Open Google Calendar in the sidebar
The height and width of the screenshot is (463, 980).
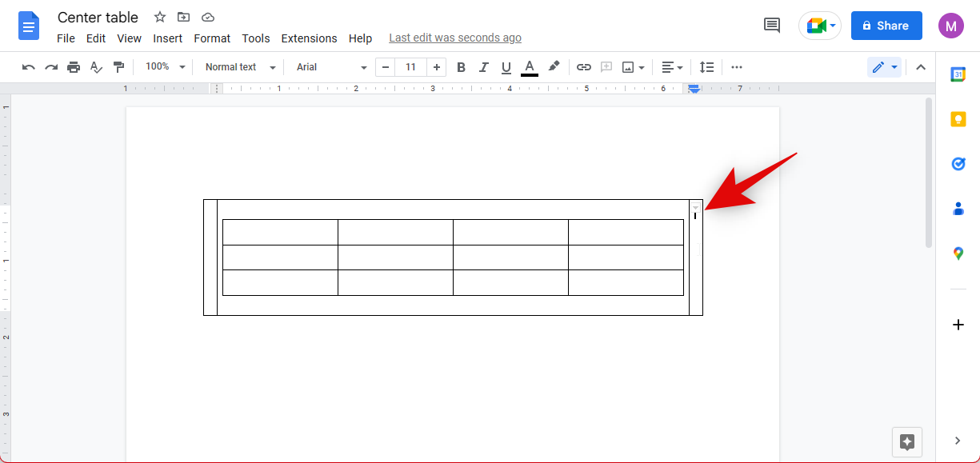click(958, 74)
